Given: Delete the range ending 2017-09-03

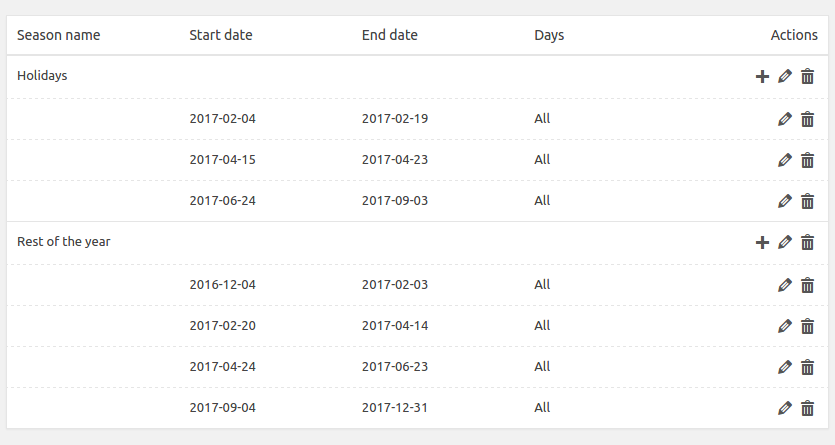Looking at the screenshot, I should click(808, 201).
